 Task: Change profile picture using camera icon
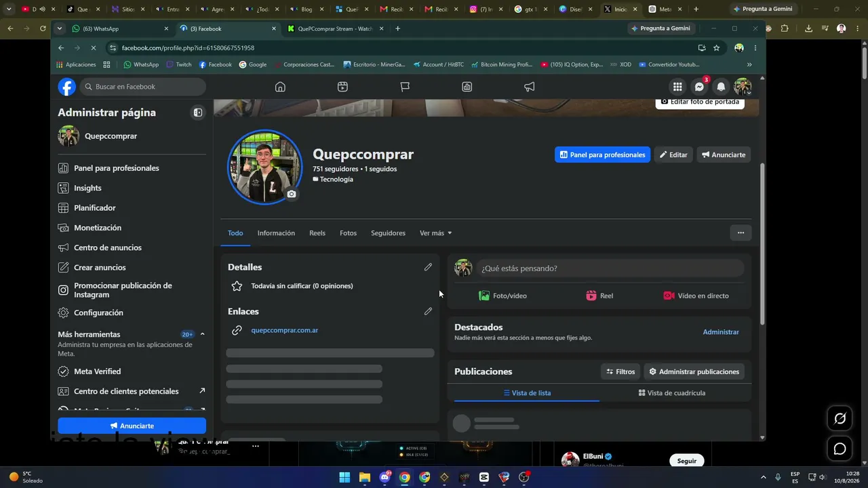[x=292, y=194]
